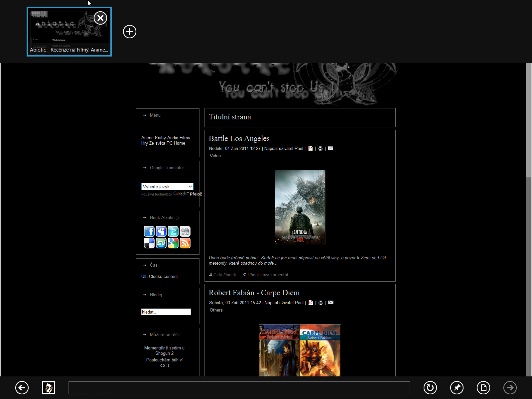Click the Google bookmarks icon
The width and height of the screenshot is (532, 399).
(x=173, y=243)
